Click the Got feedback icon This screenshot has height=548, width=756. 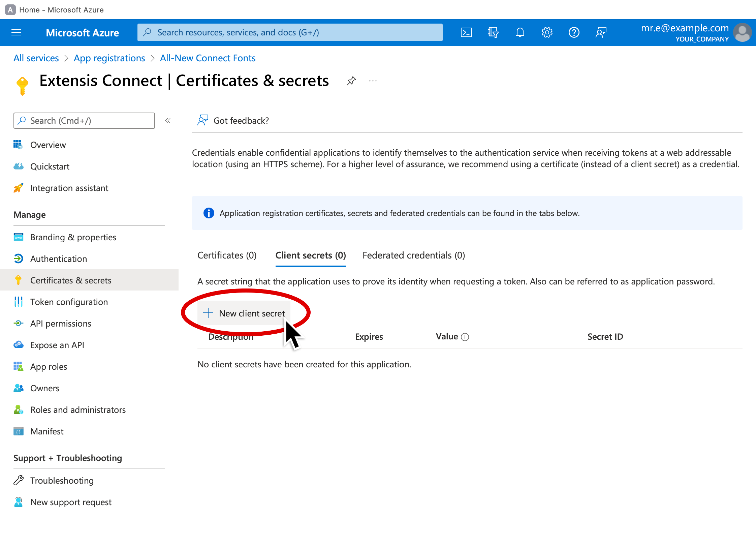pyautogui.click(x=202, y=120)
